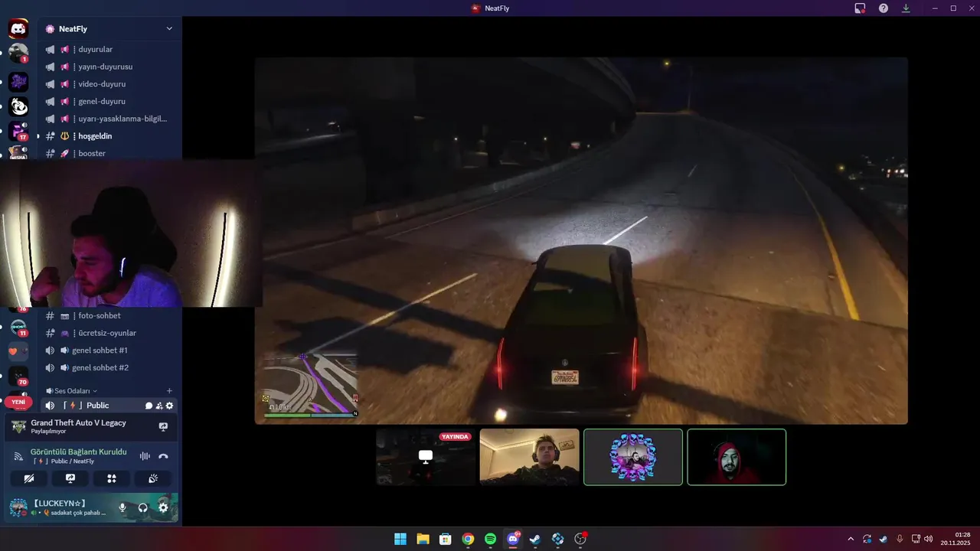The image size is (980, 551).
Task: Create a channel in Ses Odaları
Action: (169, 391)
